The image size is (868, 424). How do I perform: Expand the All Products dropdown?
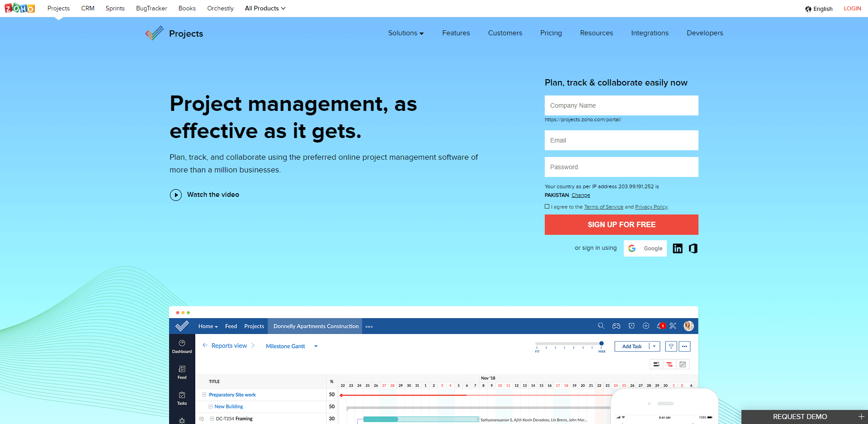point(265,8)
